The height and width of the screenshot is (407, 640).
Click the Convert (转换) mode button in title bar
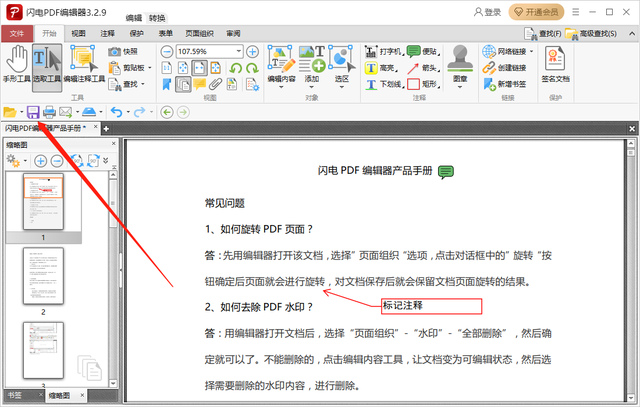click(x=157, y=18)
